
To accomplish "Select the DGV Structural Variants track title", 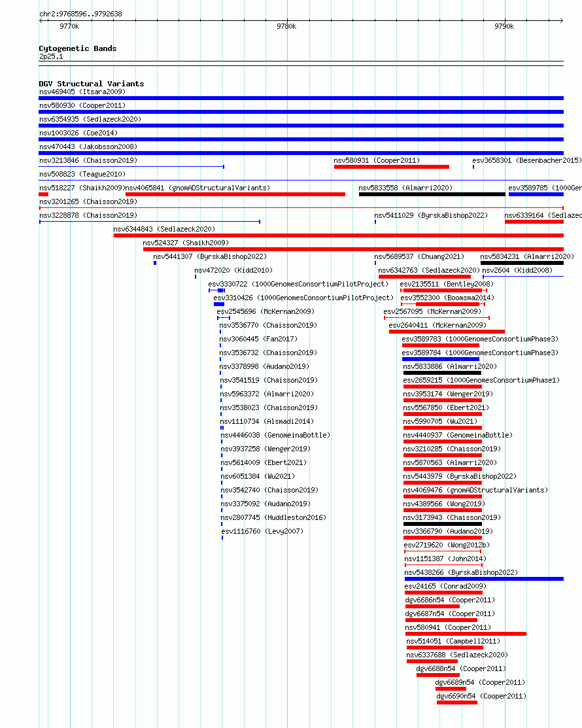I will [92, 84].
